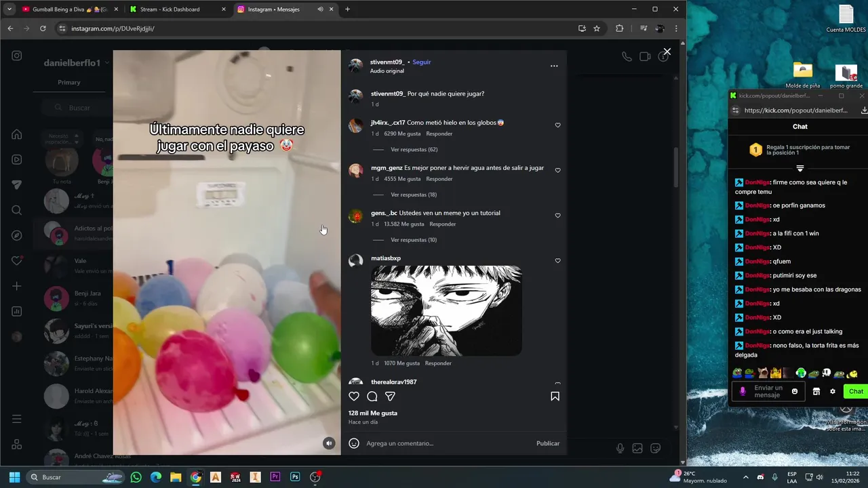Open the Chrome three-dot menu

tap(676, 28)
